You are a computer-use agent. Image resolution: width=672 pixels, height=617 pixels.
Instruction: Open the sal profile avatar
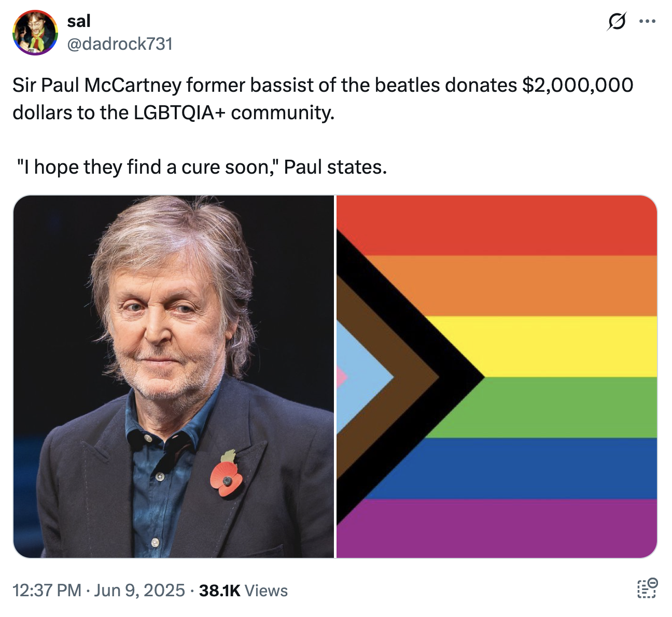pyautogui.click(x=35, y=32)
